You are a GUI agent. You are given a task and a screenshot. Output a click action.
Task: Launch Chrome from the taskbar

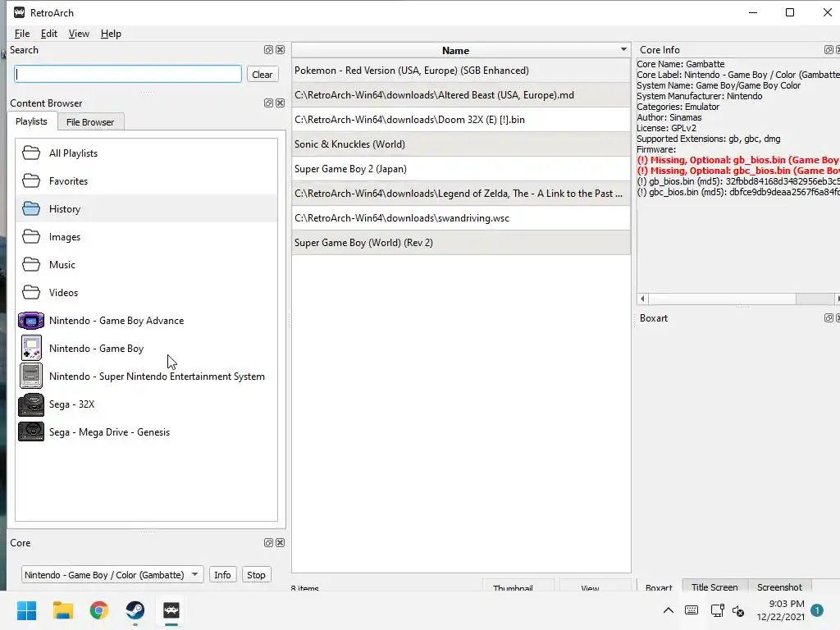99,610
